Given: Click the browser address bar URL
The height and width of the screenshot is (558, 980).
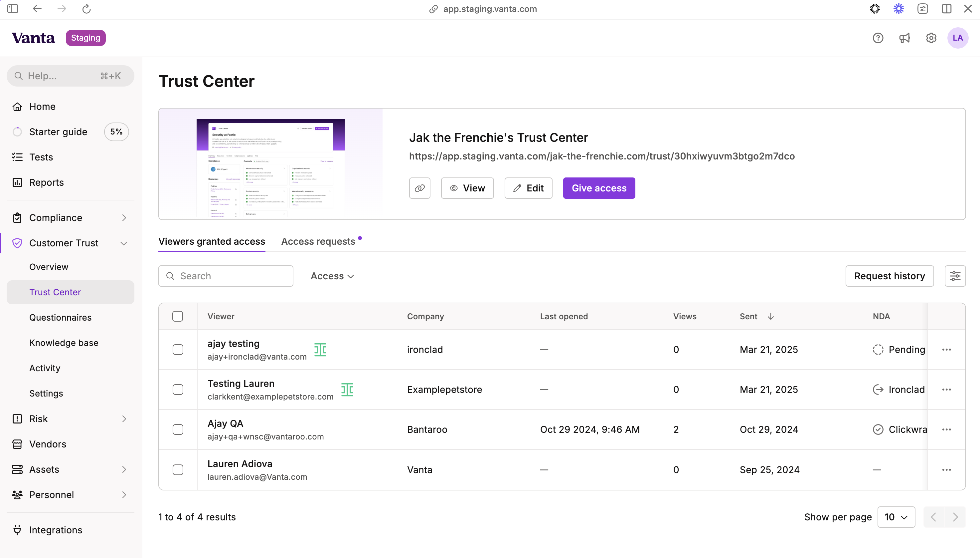Looking at the screenshot, I should (x=490, y=9).
